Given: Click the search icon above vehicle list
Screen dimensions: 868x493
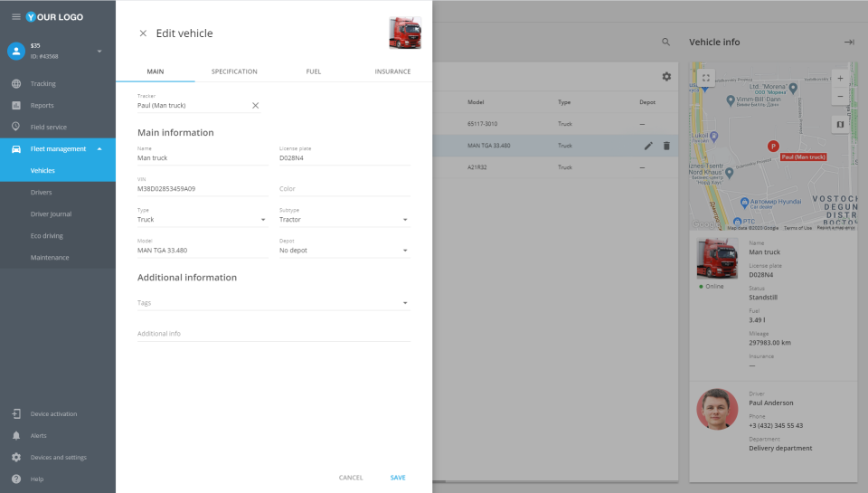Looking at the screenshot, I should [666, 43].
